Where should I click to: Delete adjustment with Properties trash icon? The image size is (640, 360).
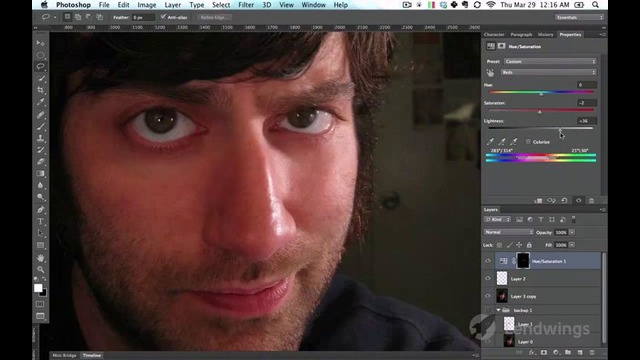[591, 200]
